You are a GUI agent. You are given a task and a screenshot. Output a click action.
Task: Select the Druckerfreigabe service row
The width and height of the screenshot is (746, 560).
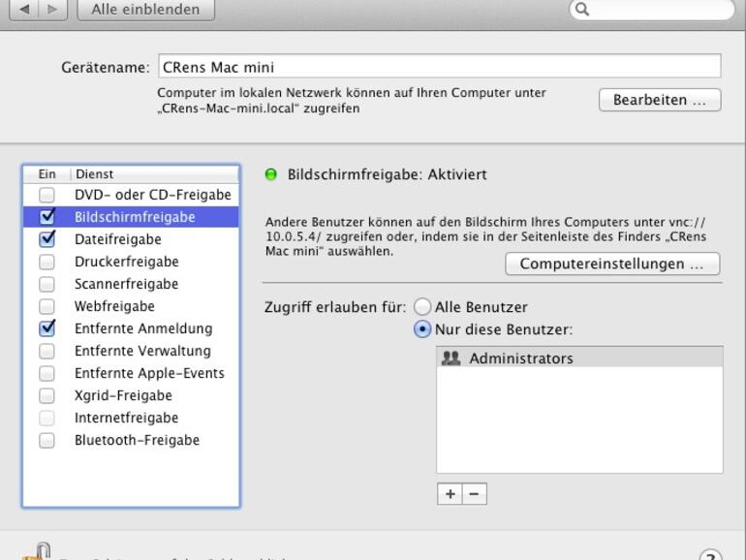(131, 262)
